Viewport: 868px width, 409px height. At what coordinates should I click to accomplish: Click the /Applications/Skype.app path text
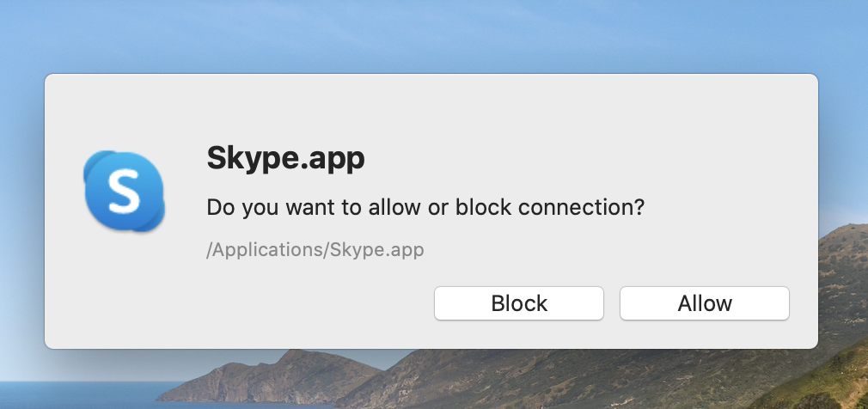point(315,251)
